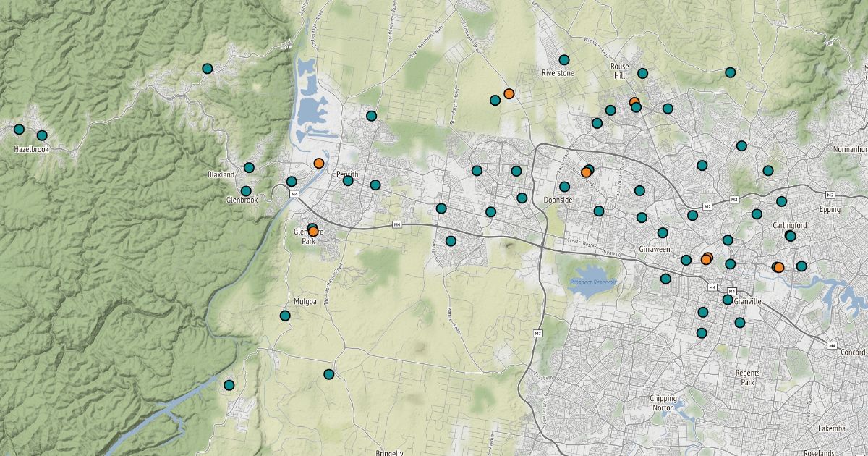Click the teal marker directly above Doonside label
This screenshot has width=868, height=456.
564,187
